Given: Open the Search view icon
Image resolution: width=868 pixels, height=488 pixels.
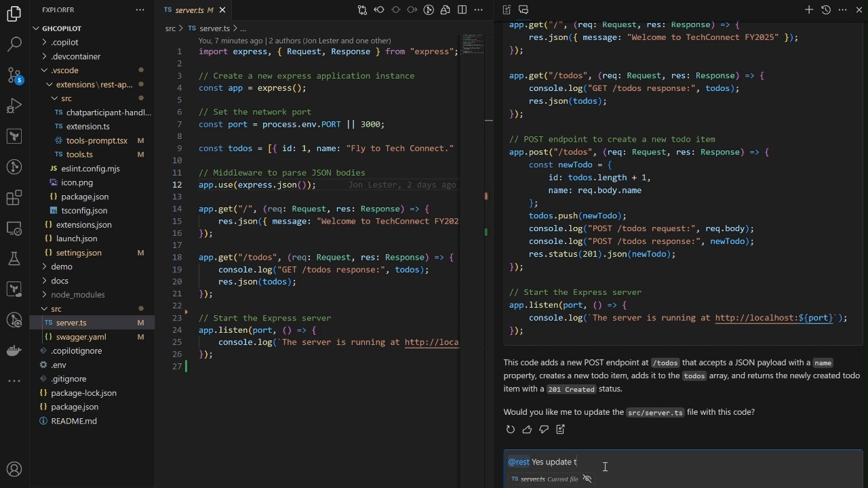Looking at the screenshot, I should (x=14, y=44).
